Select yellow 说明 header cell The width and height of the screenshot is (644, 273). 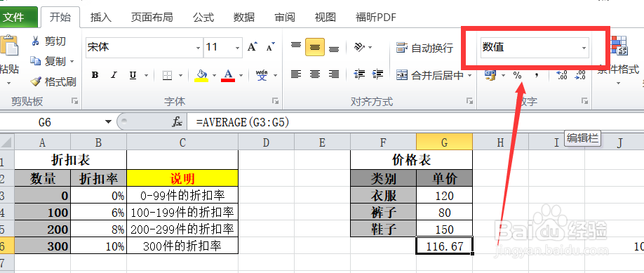coord(182,178)
